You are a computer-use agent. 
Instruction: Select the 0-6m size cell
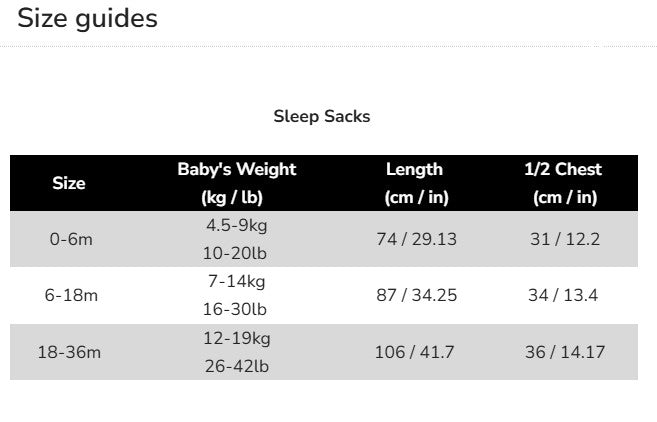(71, 239)
